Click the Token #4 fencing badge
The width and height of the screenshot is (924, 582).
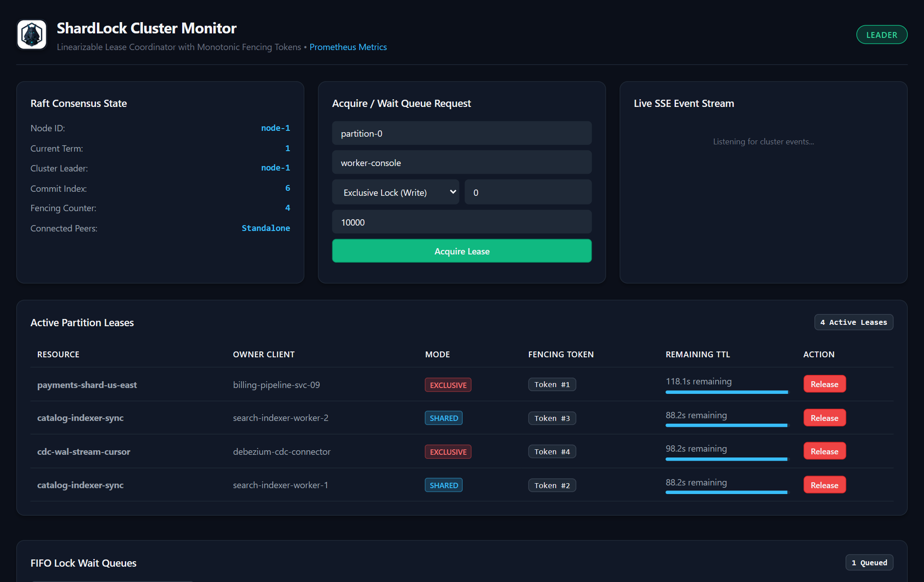coord(552,452)
